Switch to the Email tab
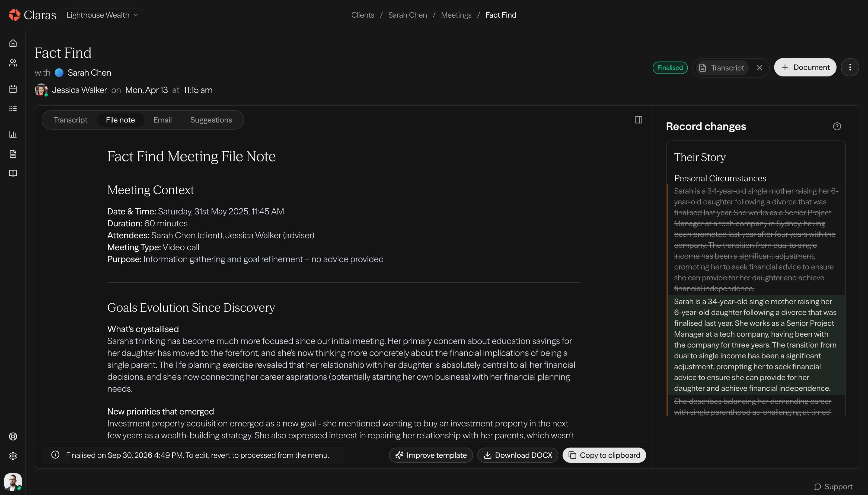 pos(162,120)
